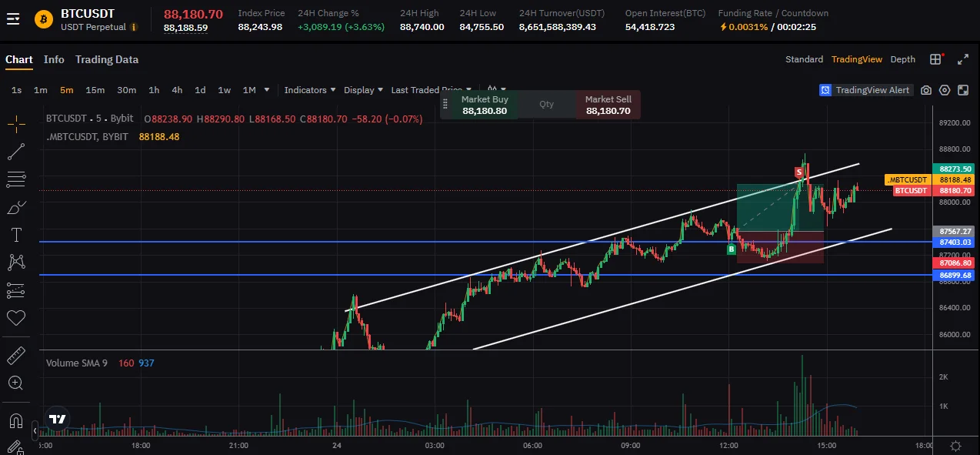The image size is (980, 455).
Task: Set interval to 1M monthly
Action: click(x=249, y=90)
